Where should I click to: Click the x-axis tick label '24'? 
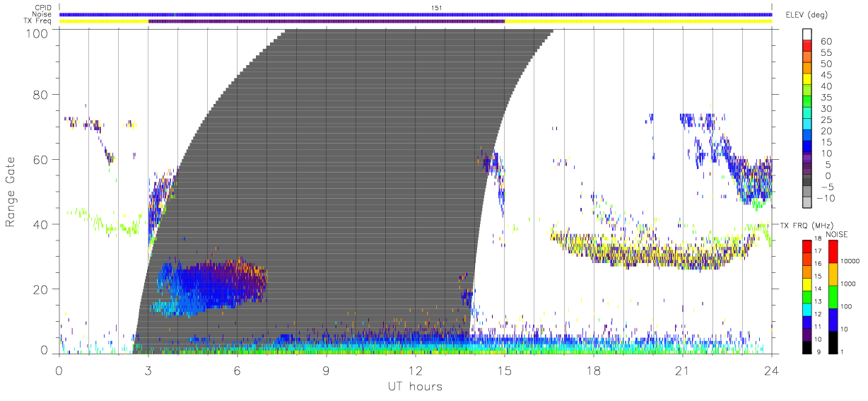[x=772, y=370]
